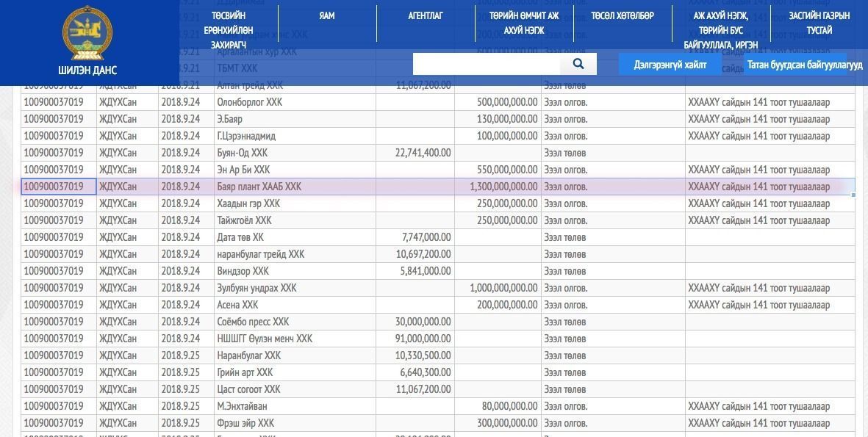Select the Баяр плант ХААБ ХХК row

tap(438, 187)
